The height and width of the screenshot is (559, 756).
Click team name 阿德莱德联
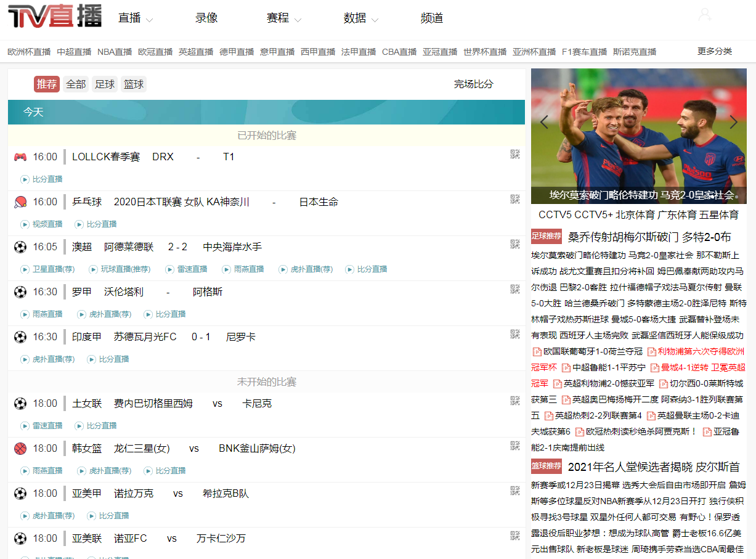pyautogui.click(x=129, y=247)
